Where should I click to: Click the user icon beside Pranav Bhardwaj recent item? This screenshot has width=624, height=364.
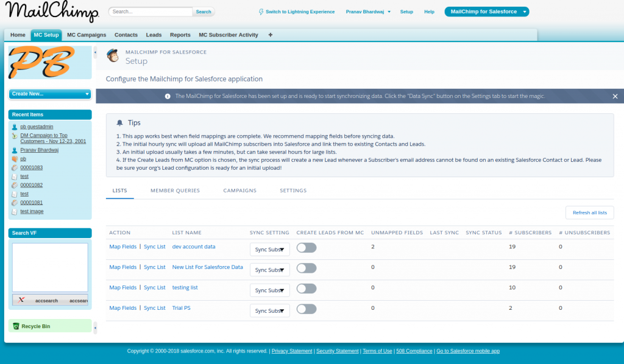point(15,150)
